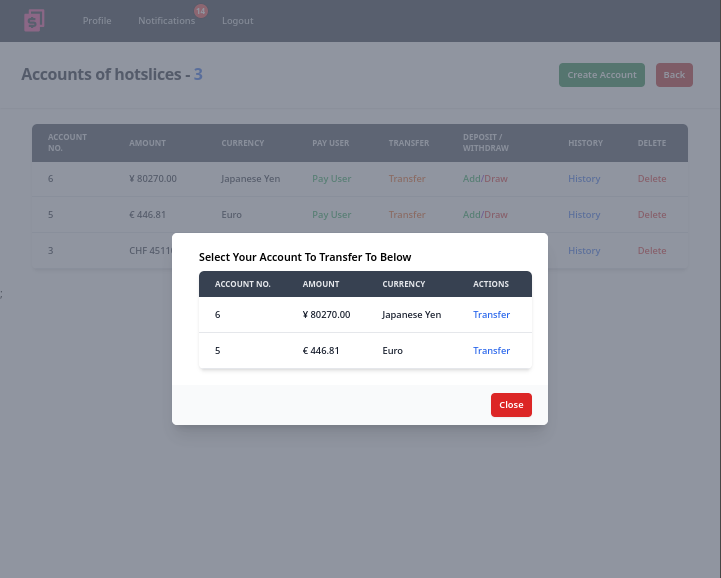Click Draw for account 5
Image resolution: width=721 pixels, height=578 pixels.
pos(496,215)
